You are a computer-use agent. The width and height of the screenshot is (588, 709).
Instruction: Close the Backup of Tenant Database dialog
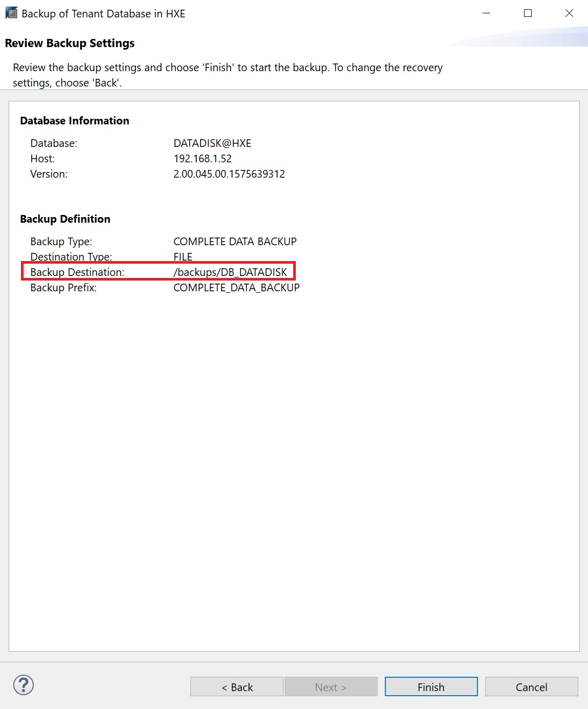[x=569, y=13]
